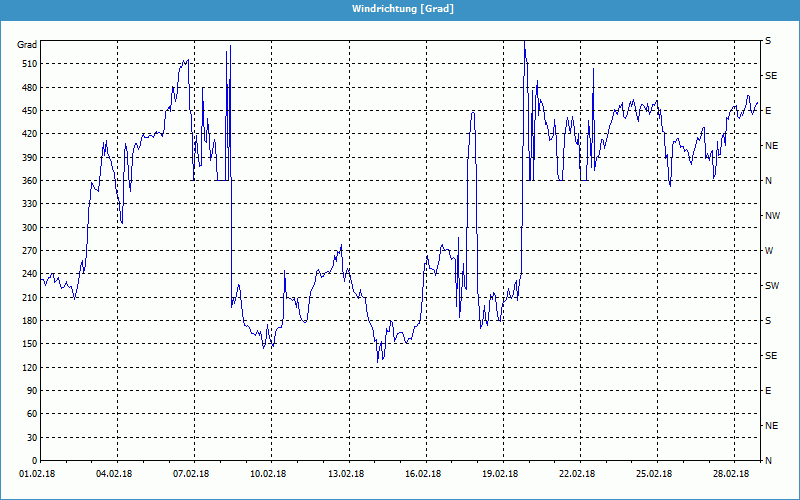
Task: Select the 01.02.18 date on x-axis
Action: (x=38, y=475)
